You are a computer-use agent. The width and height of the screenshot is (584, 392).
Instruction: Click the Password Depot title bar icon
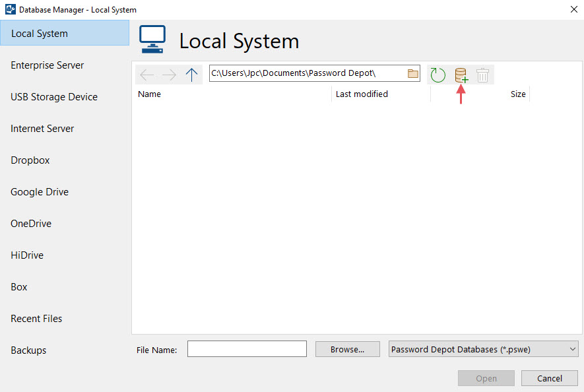click(x=10, y=9)
